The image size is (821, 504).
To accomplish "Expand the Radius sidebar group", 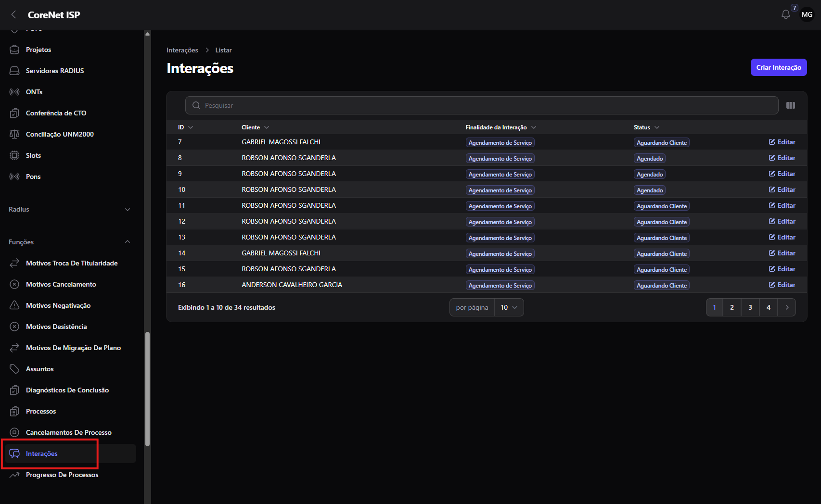I will pos(128,209).
